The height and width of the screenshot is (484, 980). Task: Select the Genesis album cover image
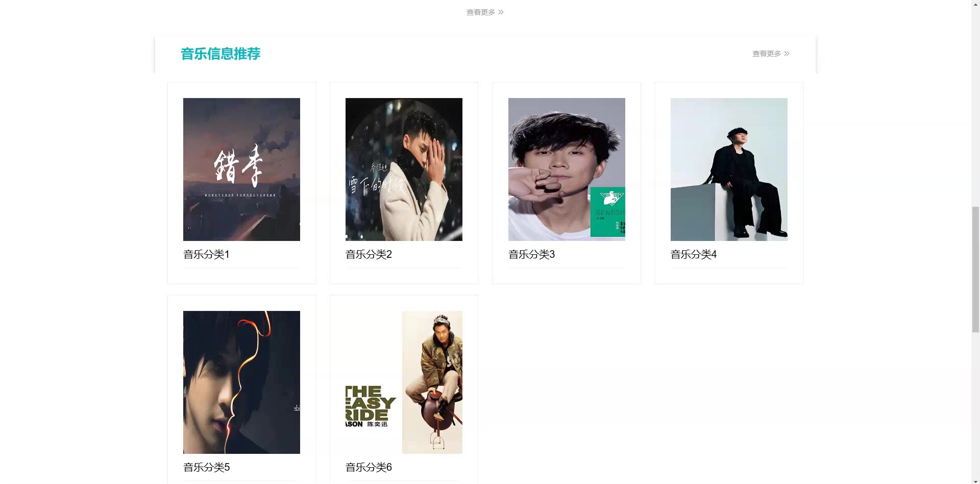567,170
